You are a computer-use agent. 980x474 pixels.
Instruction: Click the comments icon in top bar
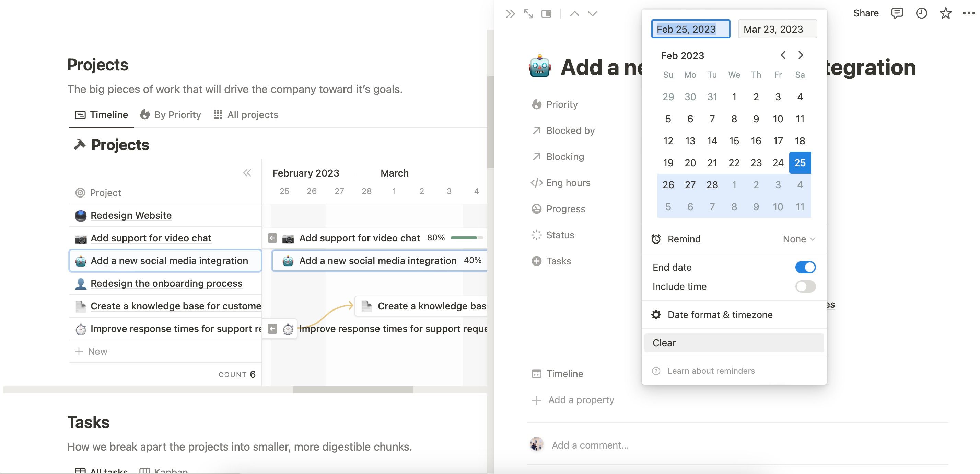point(897,13)
